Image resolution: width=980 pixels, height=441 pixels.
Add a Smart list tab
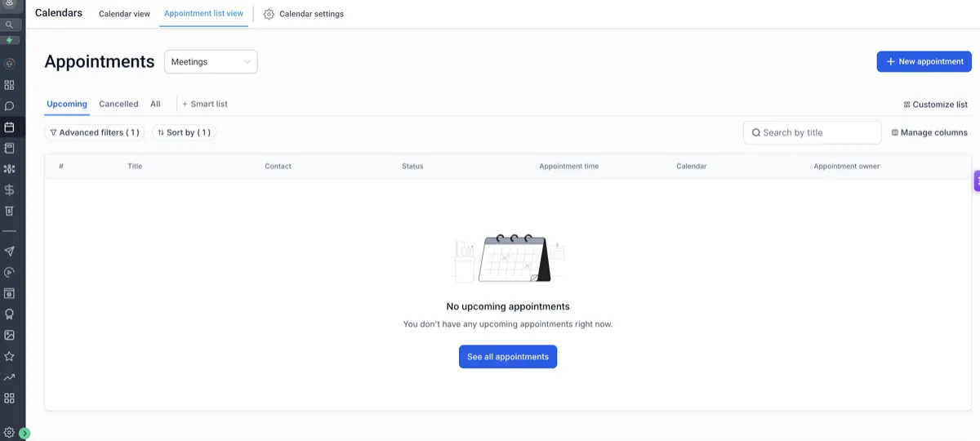[x=205, y=105]
